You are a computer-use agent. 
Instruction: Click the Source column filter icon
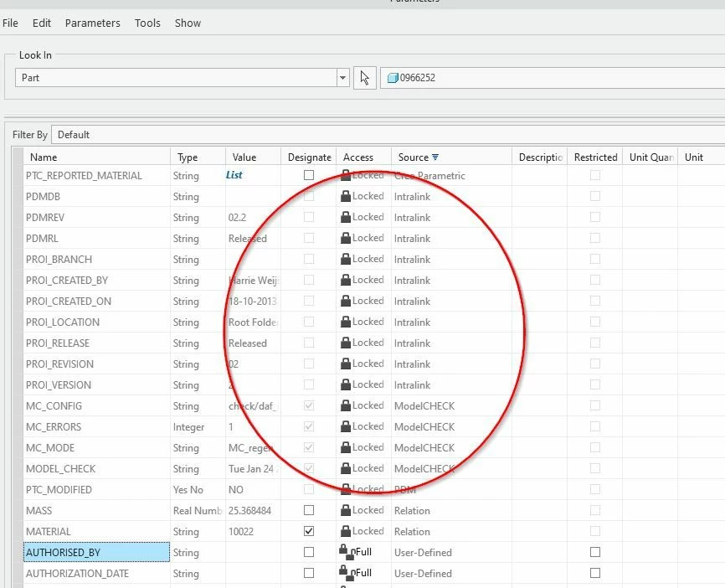435,157
